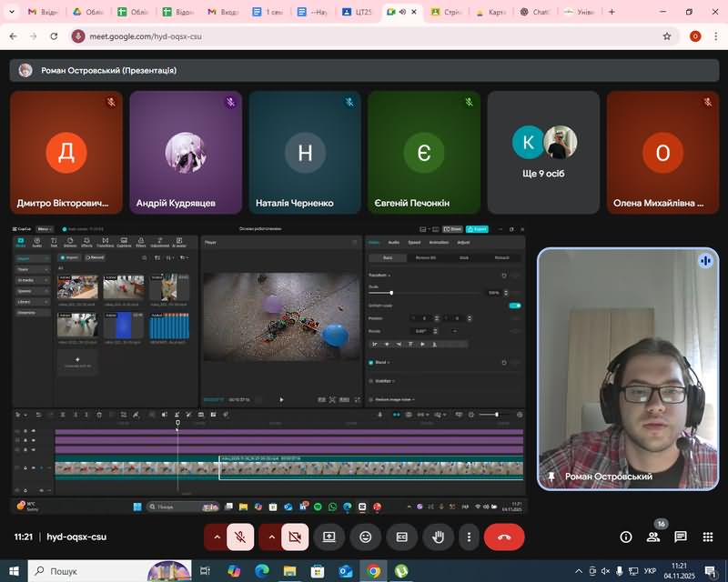Click the present screen icon
Image resolution: width=728 pixels, height=582 pixels.
(x=329, y=537)
